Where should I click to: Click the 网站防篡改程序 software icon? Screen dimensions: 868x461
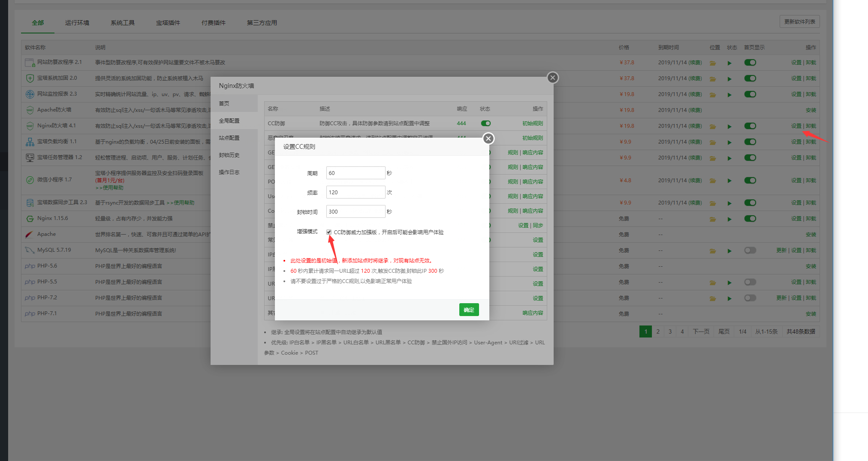coord(30,63)
